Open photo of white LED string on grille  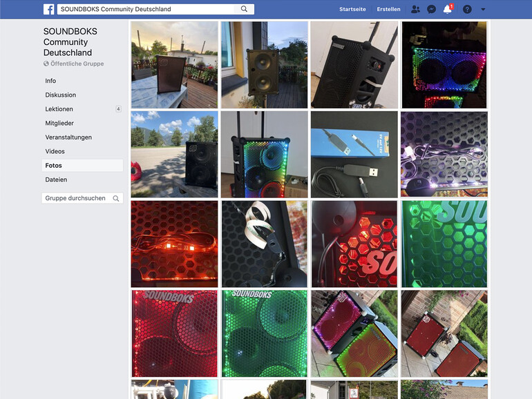(x=444, y=155)
